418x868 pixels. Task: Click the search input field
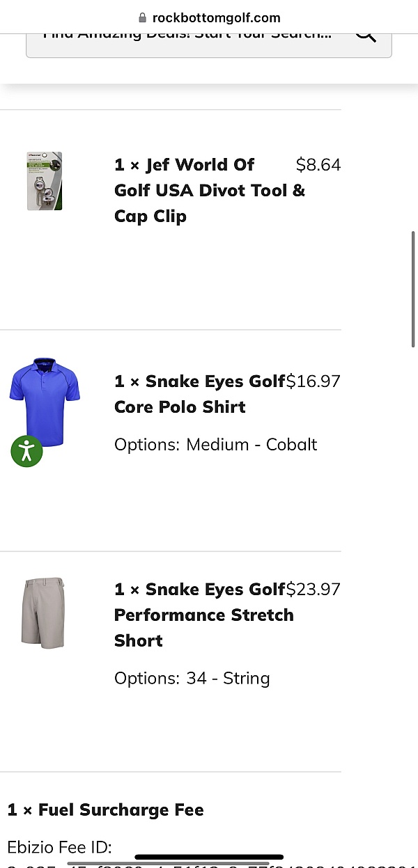click(188, 36)
